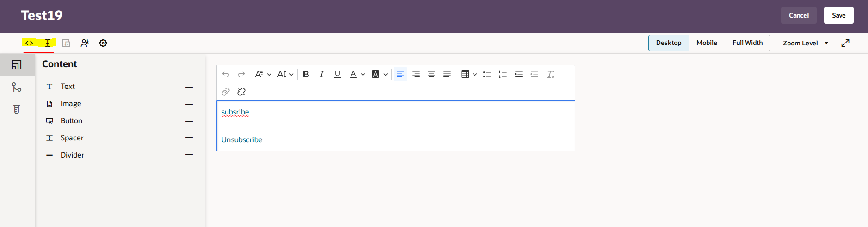Image resolution: width=868 pixels, height=227 pixels.
Task: Toggle italic formatting
Action: tap(321, 74)
